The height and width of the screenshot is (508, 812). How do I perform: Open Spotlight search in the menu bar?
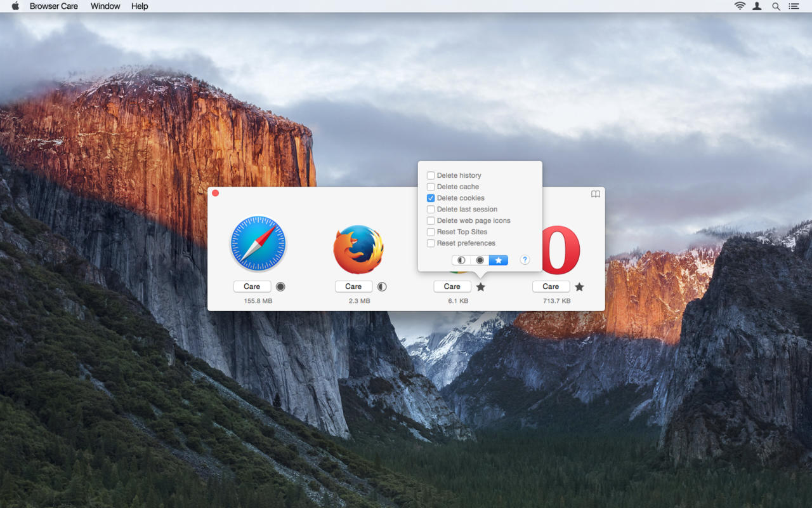point(776,6)
